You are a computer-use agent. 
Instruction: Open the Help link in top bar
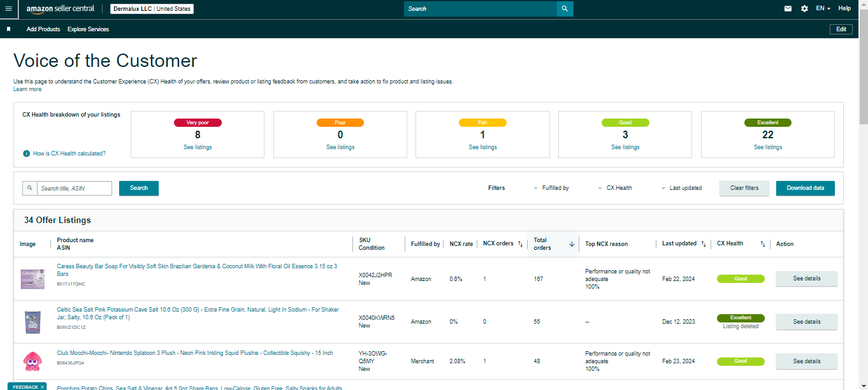(x=844, y=9)
